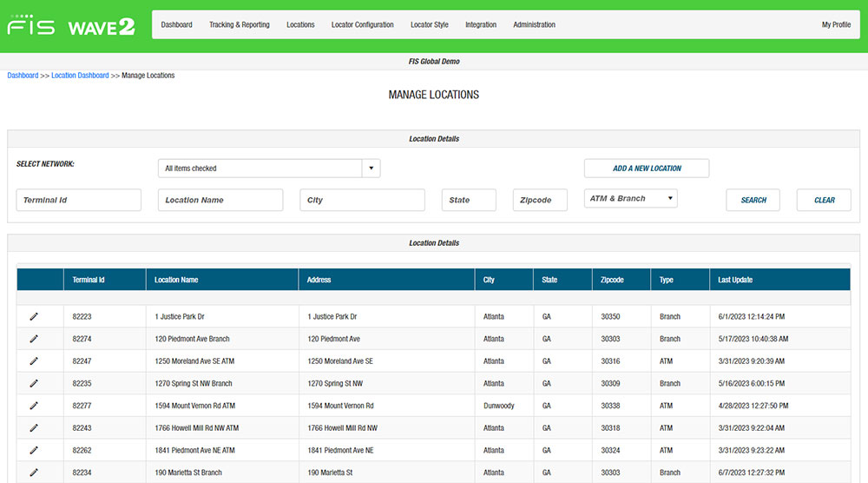Viewport: 868px width, 483px height.
Task: Click pencil icon for terminal 82274
Action: 34,339
